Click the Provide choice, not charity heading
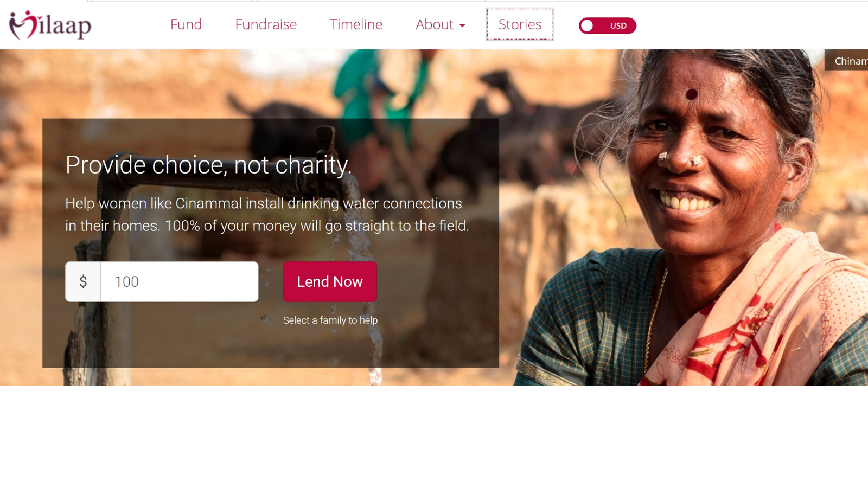 tap(208, 165)
